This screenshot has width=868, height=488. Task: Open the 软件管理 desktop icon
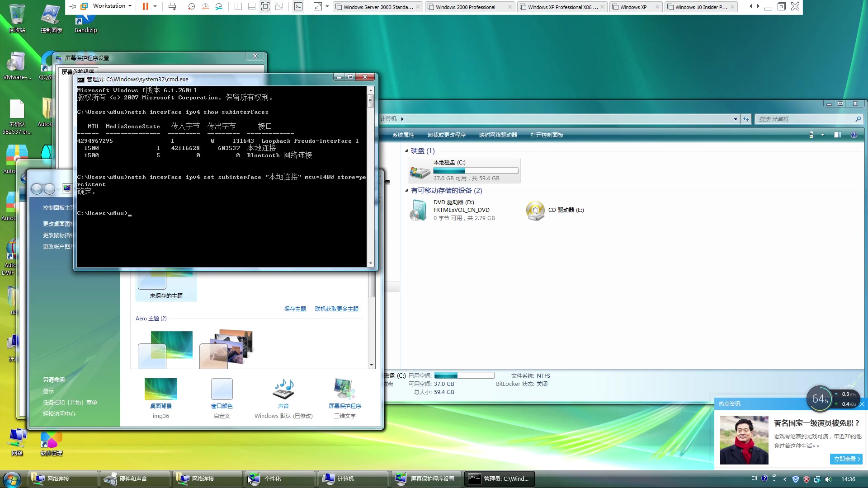[51, 444]
